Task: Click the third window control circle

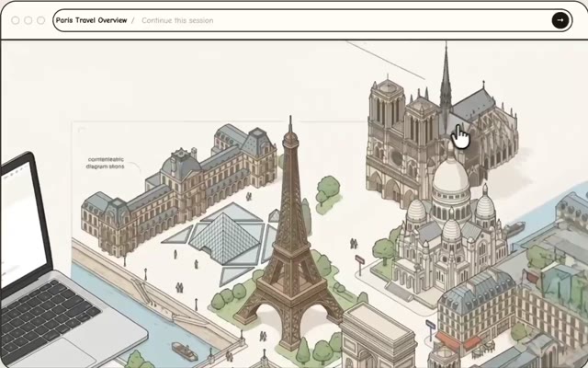Action: (40, 20)
